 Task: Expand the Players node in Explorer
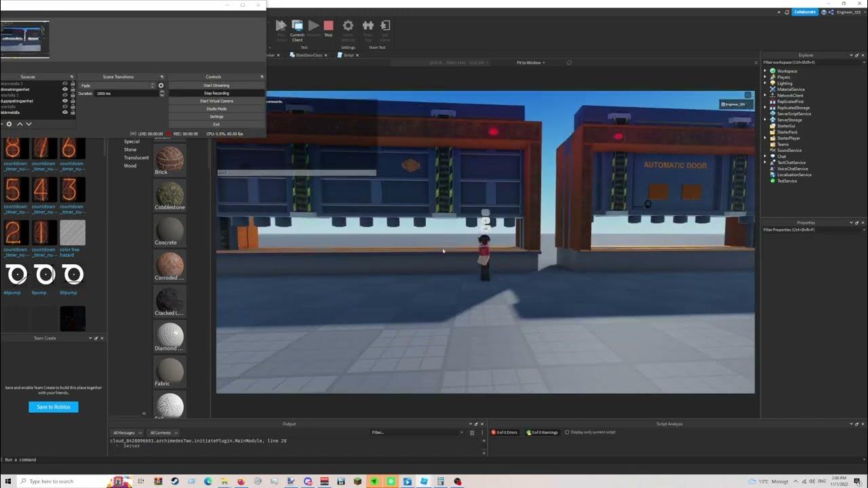766,77
